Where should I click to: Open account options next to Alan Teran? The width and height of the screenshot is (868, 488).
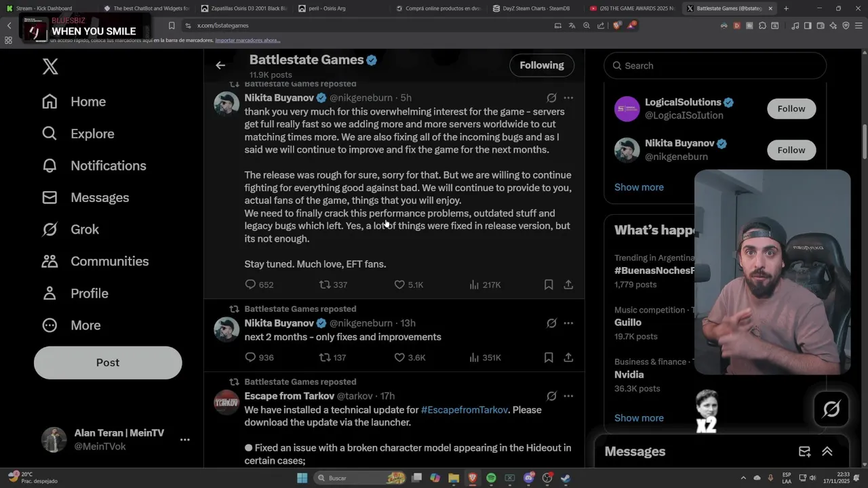click(x=184, y=440)
